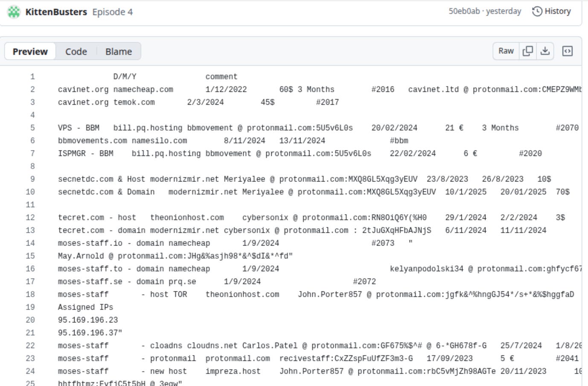Open the symbols panel icon
588x386 pixels.
pos(567,51)
